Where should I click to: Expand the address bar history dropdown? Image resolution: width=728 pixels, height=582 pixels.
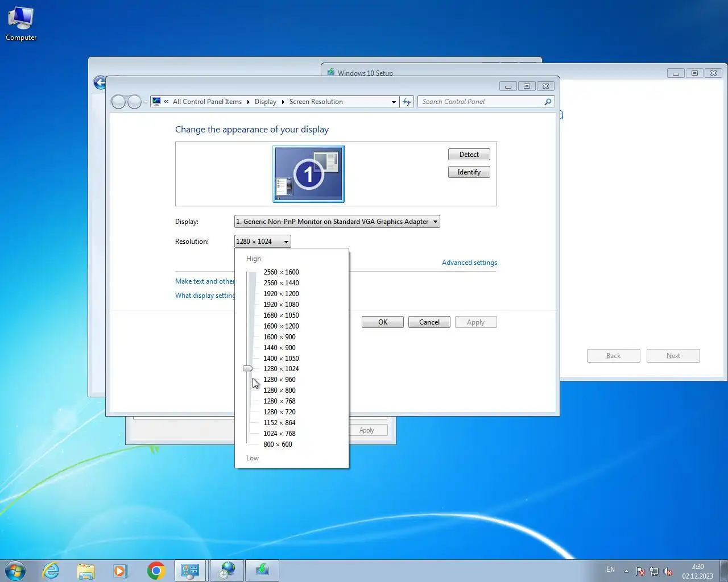[394, 102]
